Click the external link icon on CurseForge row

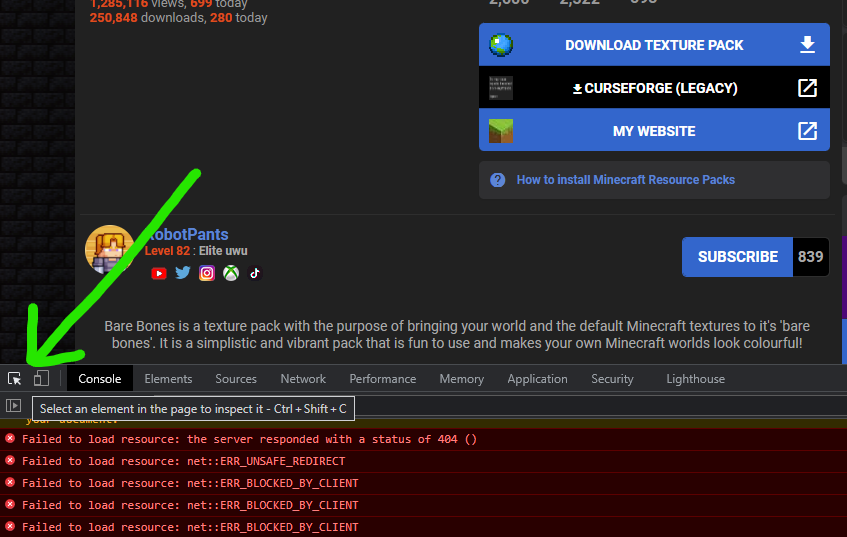click(x=807, y=88)
